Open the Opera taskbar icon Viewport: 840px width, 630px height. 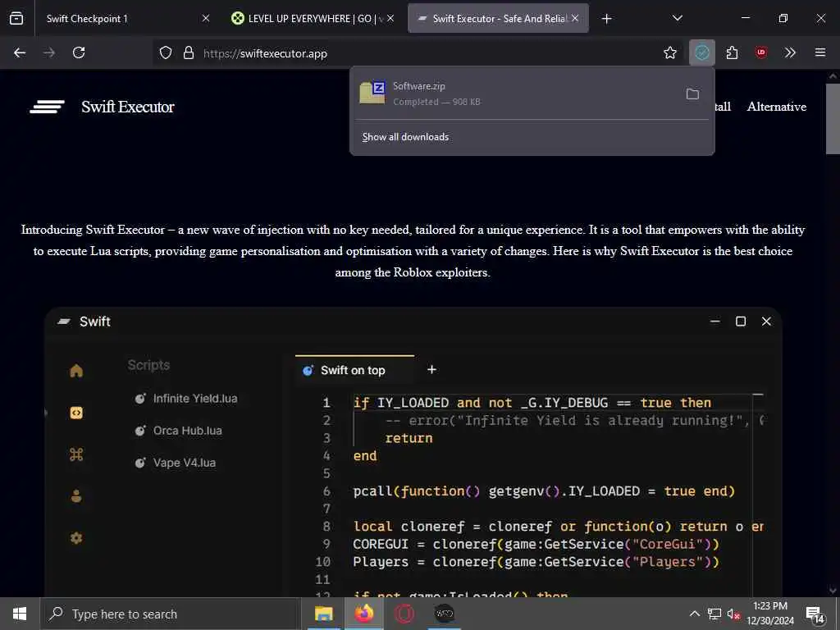pos(404,614)
